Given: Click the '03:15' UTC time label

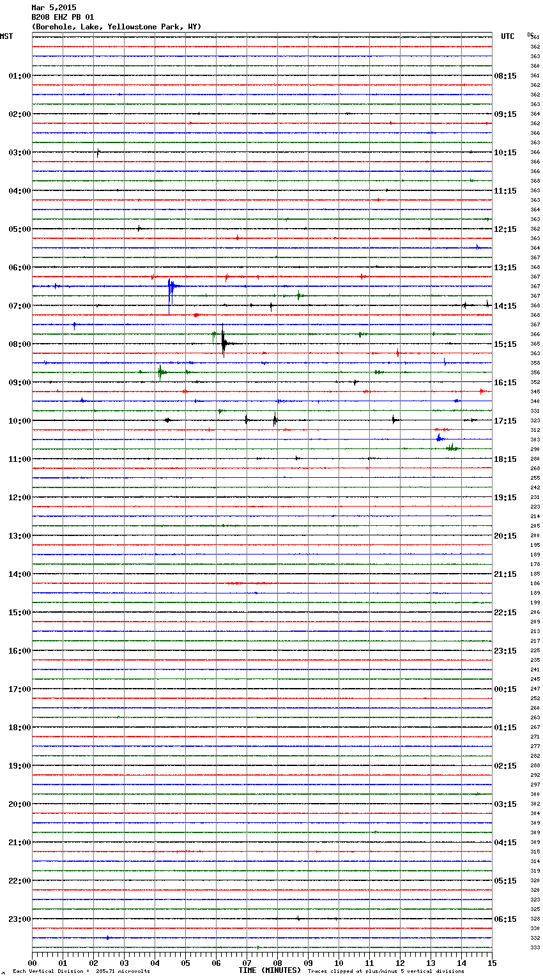Looking at the screenshot, I should coord(505,804).
